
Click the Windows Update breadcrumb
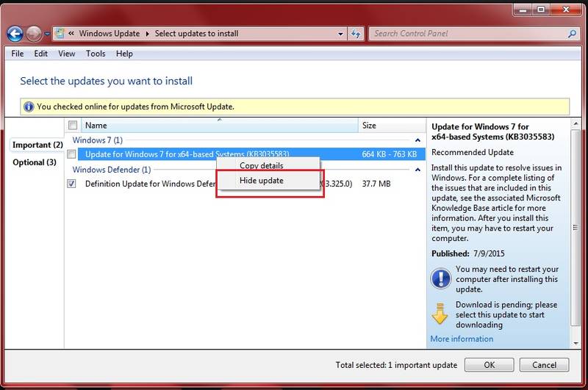coord(109,33)
